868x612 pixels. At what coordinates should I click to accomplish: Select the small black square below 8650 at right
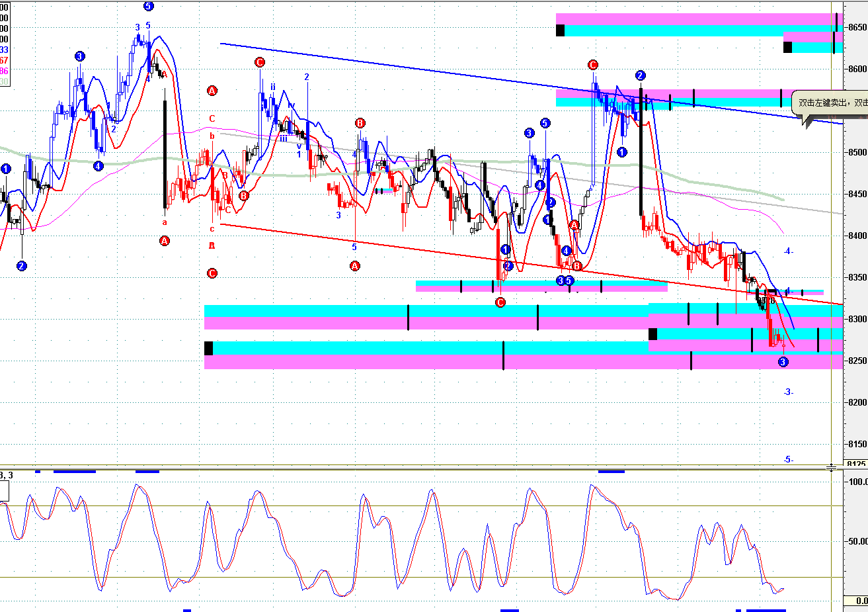pos(787,47)
